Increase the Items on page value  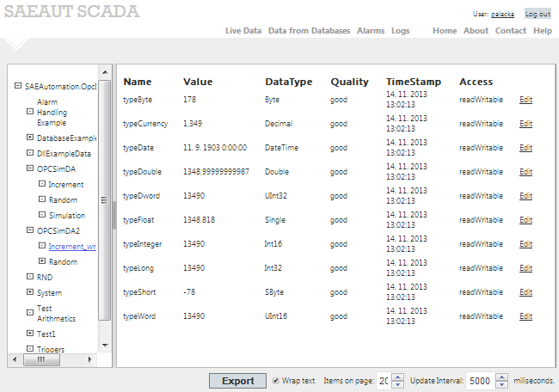click(x=397, y=377)
